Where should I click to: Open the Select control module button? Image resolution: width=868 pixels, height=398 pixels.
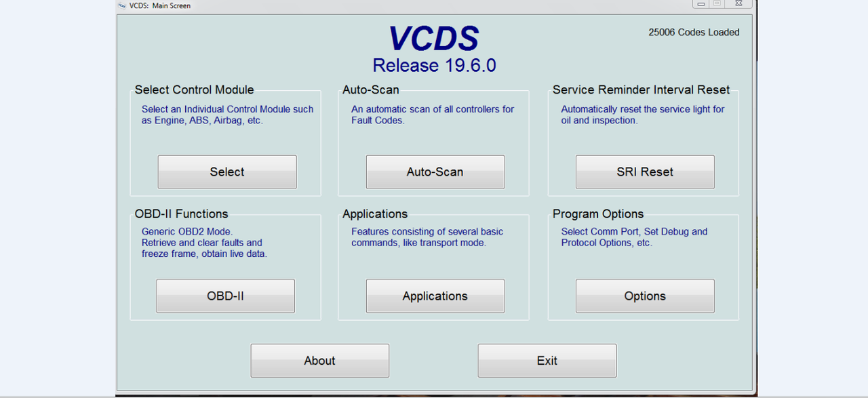click(227, 172)
